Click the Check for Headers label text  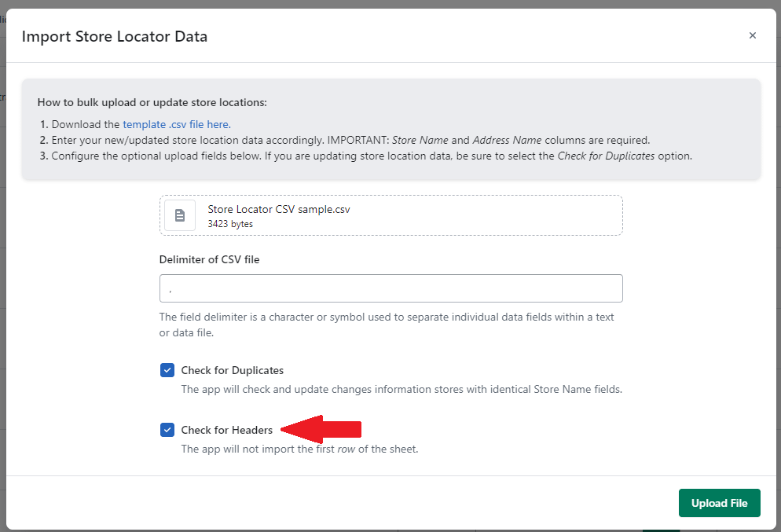pos(226,430)
